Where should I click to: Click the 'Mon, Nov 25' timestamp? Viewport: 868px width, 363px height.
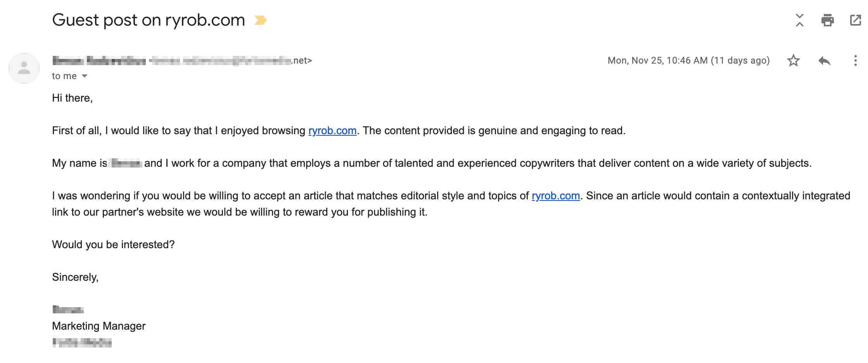pyautogui.click(x=689, y=60)
